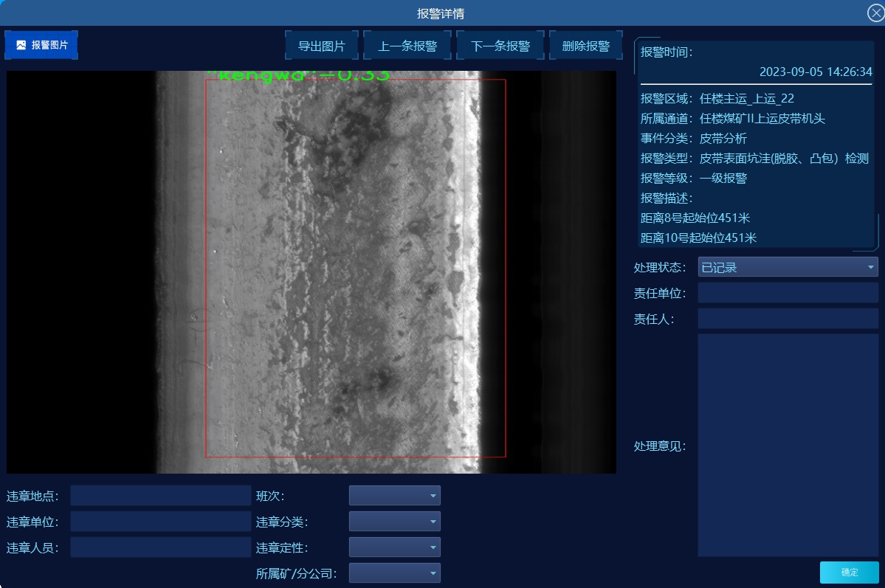Focus the 违章单位 input field
Screen dimensions: 885x588
[x=161, y=522]
